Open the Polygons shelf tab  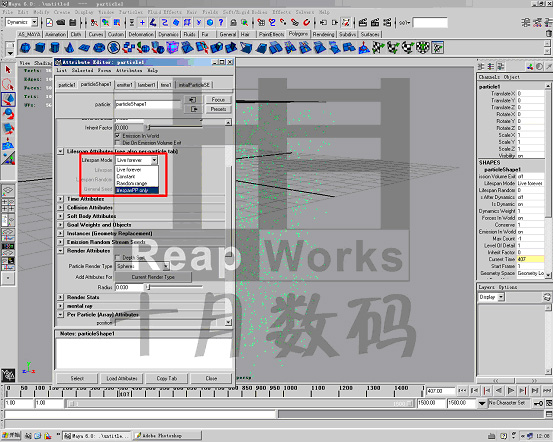[x=298, y=34]
